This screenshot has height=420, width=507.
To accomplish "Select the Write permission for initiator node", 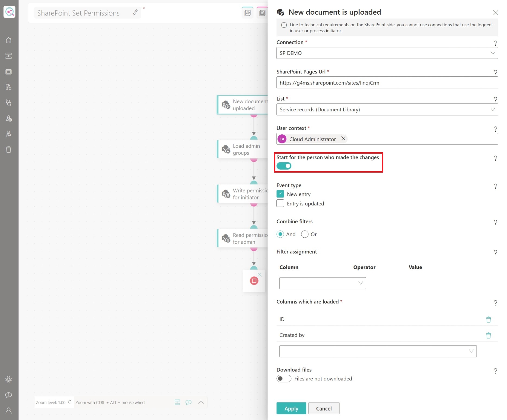I will pos(243,194).
